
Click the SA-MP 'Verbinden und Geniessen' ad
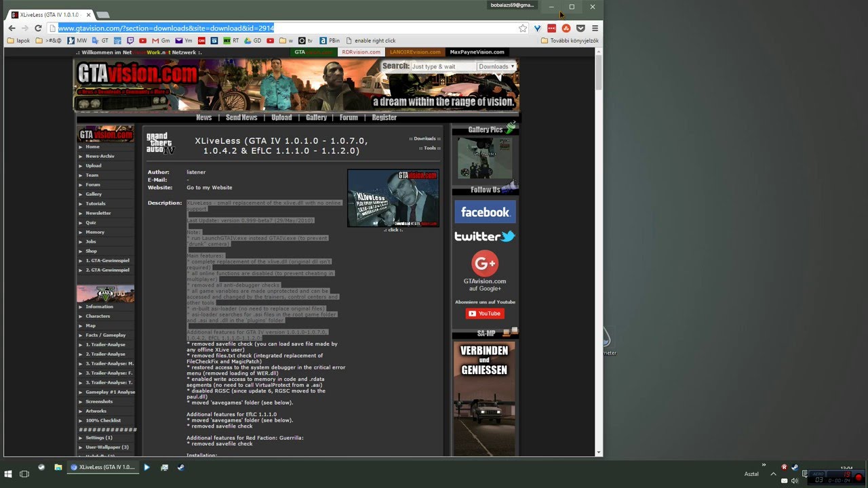pos(484,397)
